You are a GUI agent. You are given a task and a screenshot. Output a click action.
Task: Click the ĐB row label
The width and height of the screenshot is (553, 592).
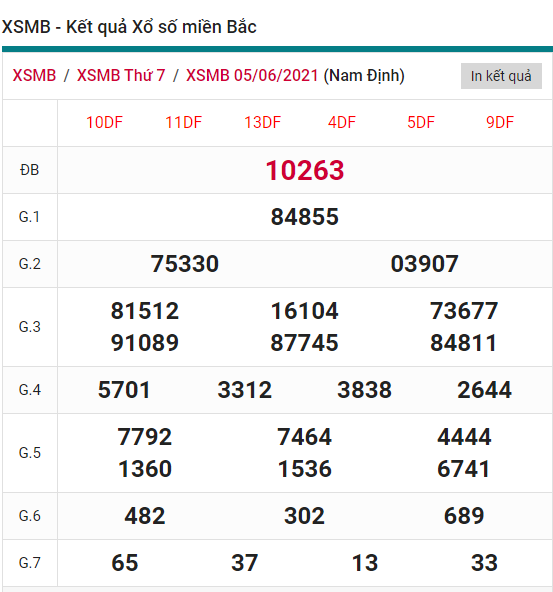pyautogui.click(x=29, y=170)
